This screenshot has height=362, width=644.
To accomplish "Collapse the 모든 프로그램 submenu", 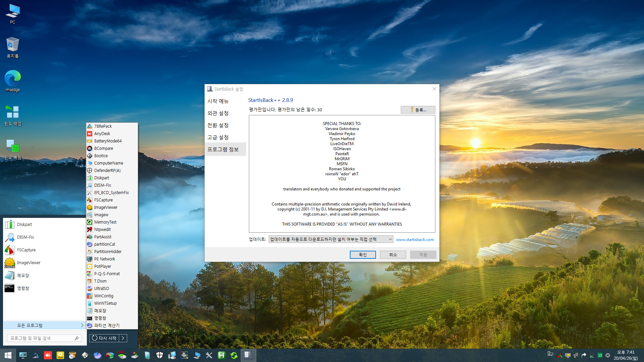I will [44, 325].
